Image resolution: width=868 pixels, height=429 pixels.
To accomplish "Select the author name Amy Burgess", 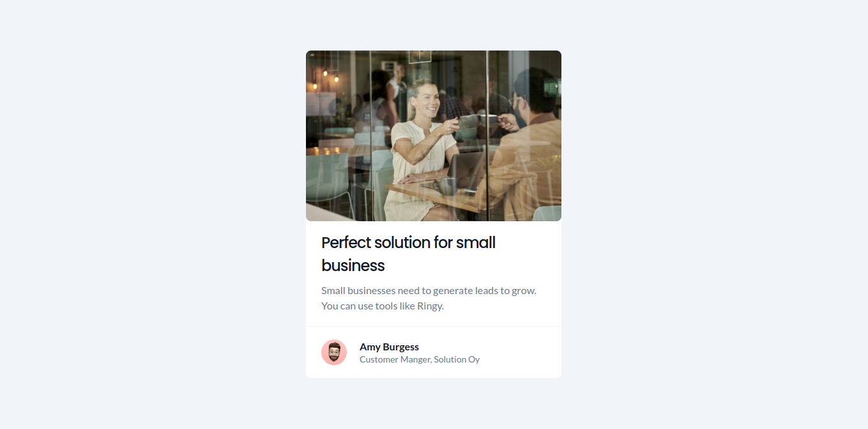I will tap(389, 347).
